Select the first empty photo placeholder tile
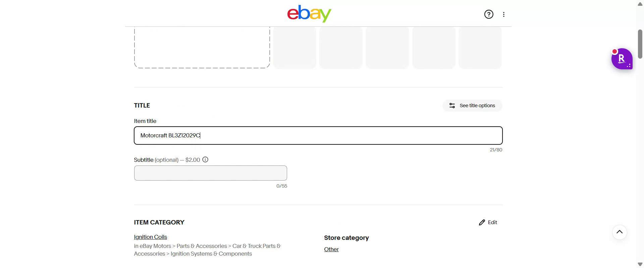 click(294, 48)
